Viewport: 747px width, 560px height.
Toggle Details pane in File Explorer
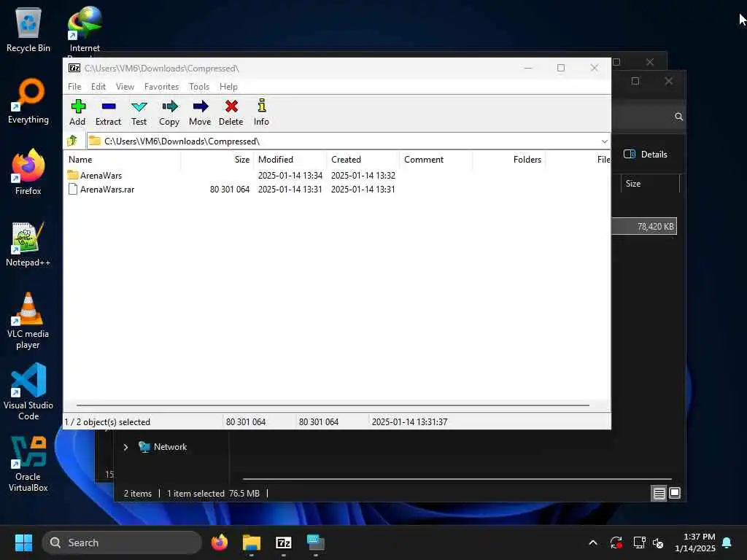tap(646, 155)
